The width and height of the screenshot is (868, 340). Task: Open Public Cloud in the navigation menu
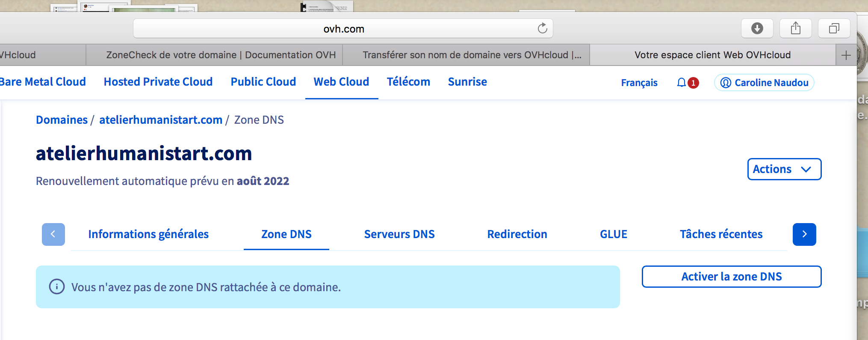pyautogui.click(x=263, y=82)
